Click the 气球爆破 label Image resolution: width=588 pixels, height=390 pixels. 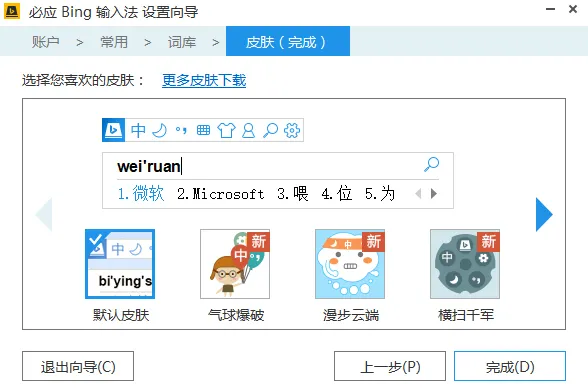236,315
